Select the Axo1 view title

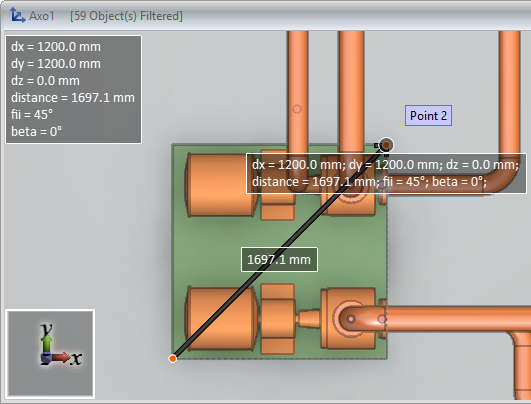(41, 16)
